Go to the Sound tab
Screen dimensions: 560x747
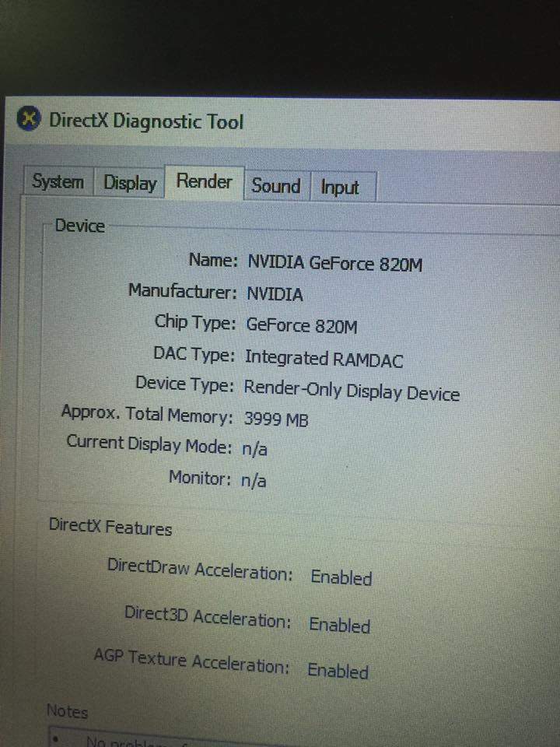point(275,187)
